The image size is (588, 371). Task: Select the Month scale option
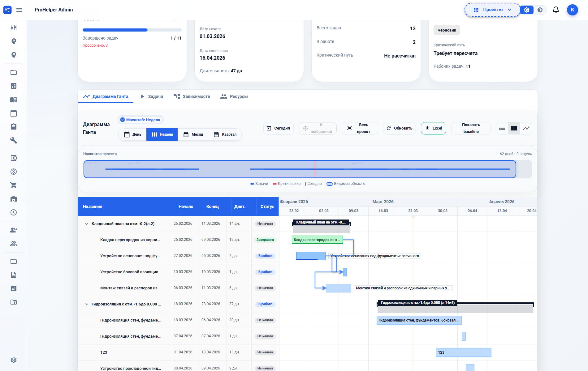(x=193, y=134)
